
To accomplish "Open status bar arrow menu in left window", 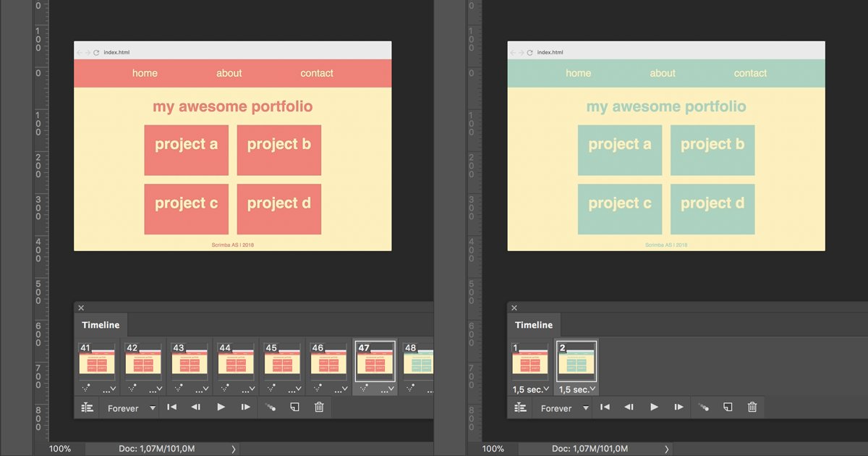I will click(233, 449).
